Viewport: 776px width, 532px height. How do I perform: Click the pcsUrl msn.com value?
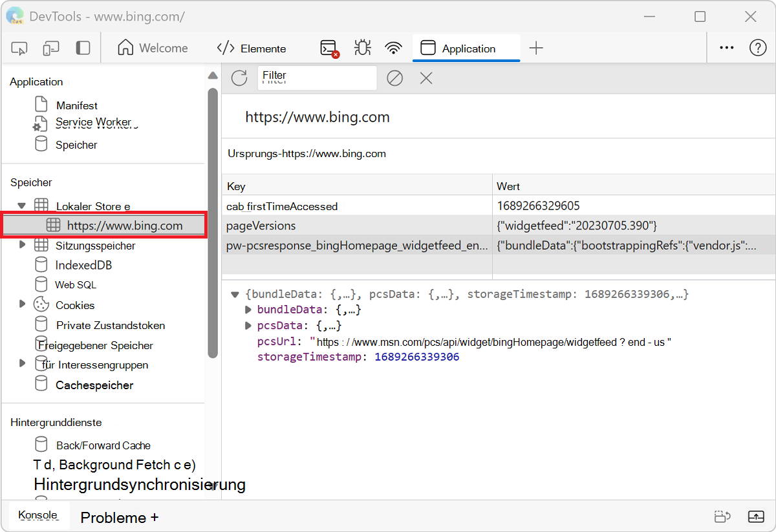pyautogui.click(x=491, y=342)
